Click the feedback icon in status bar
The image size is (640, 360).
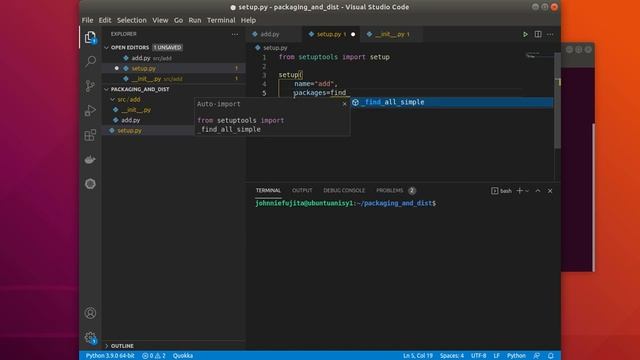coord(537,356)
